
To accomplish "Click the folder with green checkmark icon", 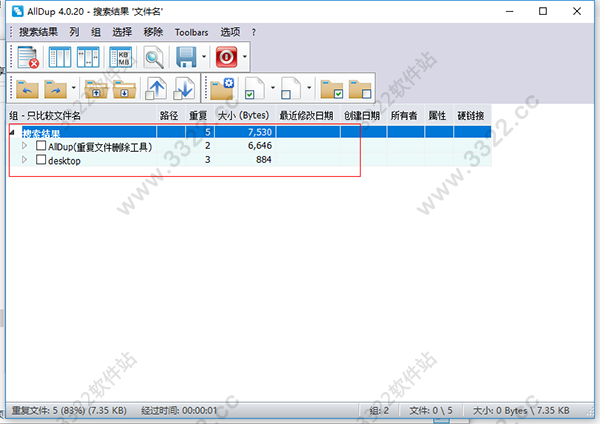I will (332, 89).
